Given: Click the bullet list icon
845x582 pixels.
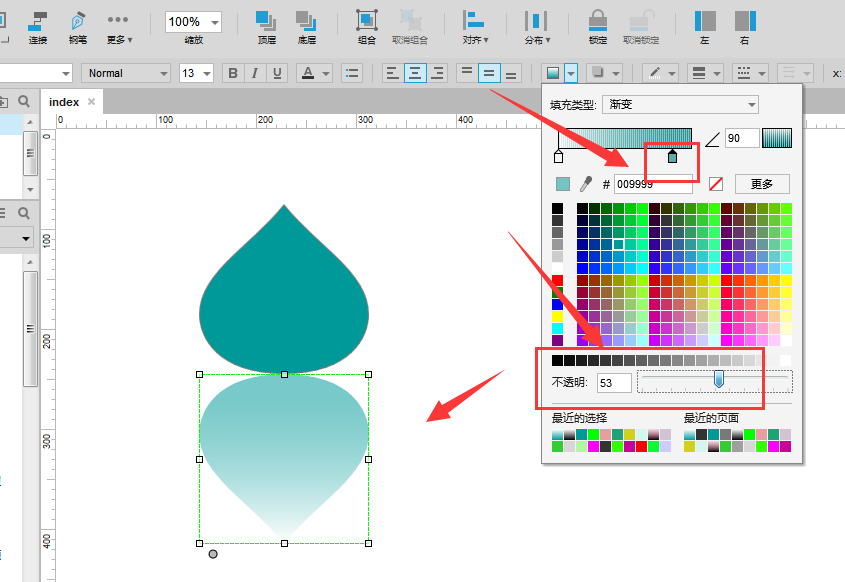Looking at the screenshot, I should point(352,73).
